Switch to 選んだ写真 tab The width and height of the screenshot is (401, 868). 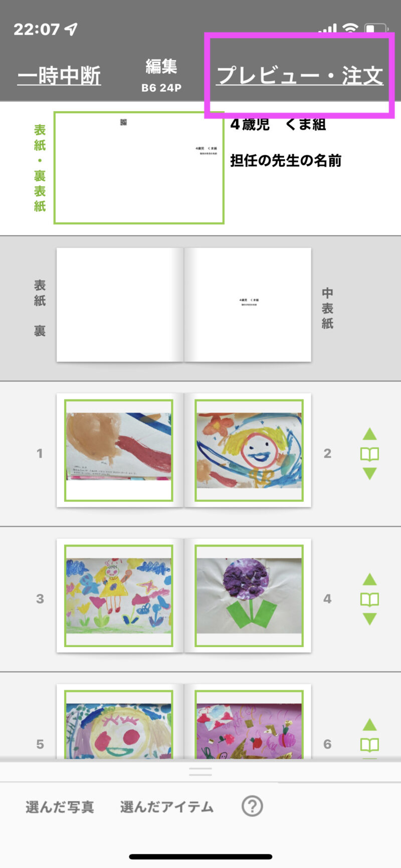click(x=60, y=807)
